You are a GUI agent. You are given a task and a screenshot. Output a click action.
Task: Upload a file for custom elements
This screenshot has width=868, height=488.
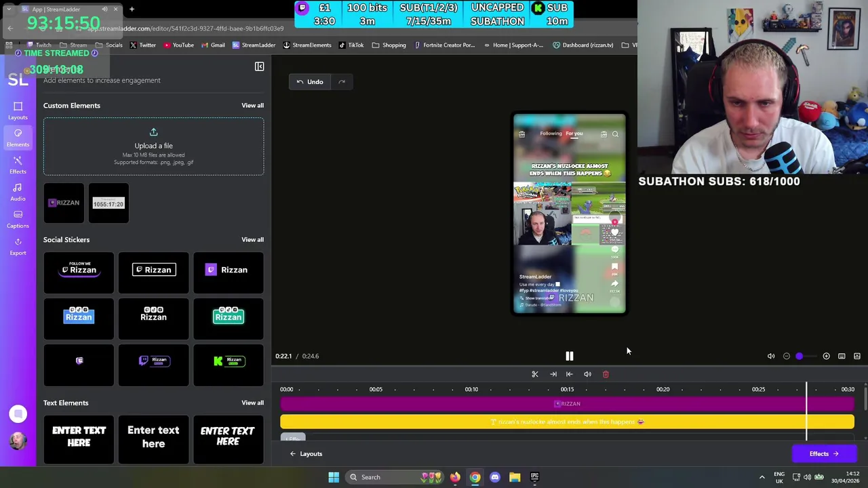tap(153, 146)
